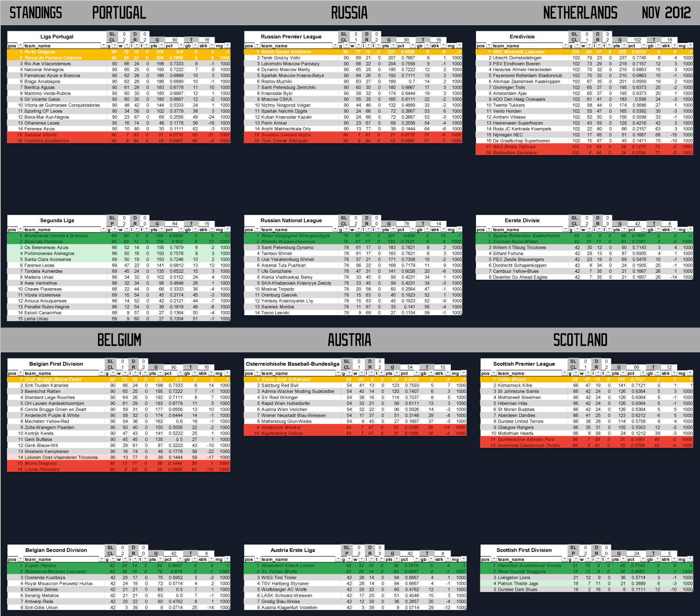Select the Liga Portugal title cell
700x616 pixels.
pos(56,37)
